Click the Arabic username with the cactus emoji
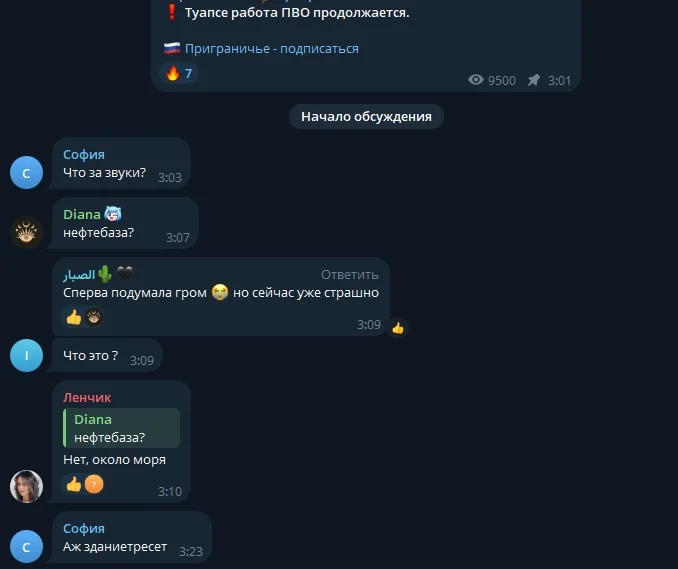 [x=79, y=275]
